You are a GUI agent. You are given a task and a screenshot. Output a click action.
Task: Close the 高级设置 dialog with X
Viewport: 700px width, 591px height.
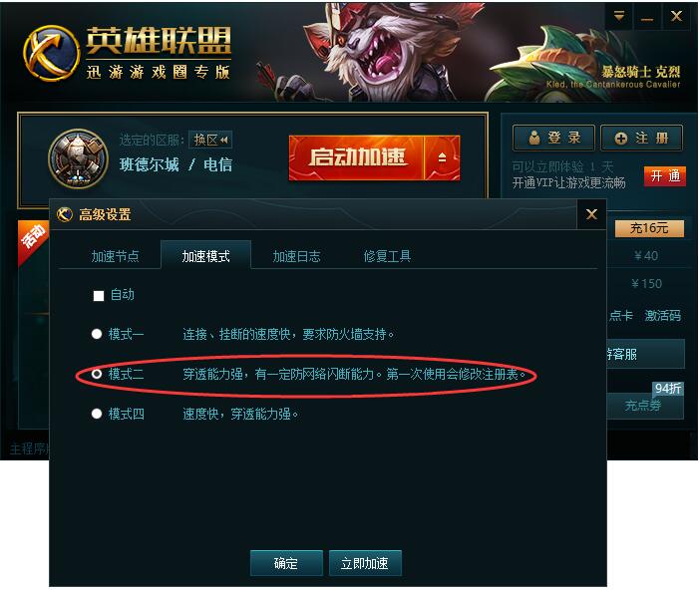pyautogui.click(x=591, y=214)
